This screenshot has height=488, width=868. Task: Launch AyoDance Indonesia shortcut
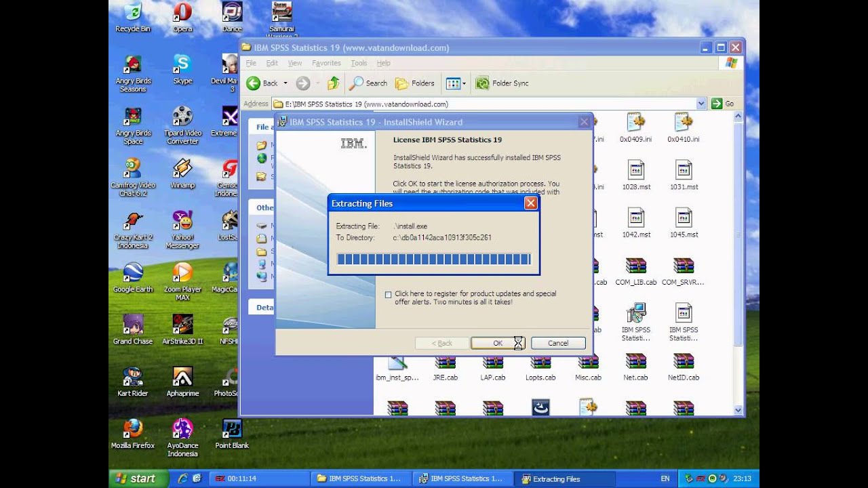coord(182,439)
